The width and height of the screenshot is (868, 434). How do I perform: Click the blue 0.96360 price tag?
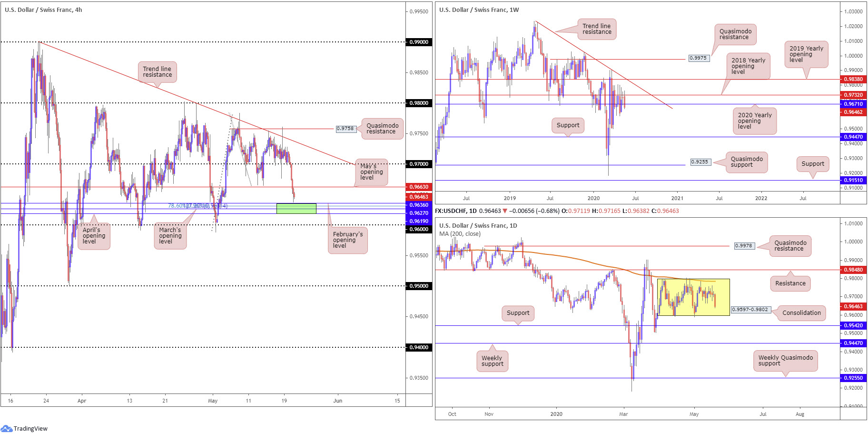pos(419,205)
